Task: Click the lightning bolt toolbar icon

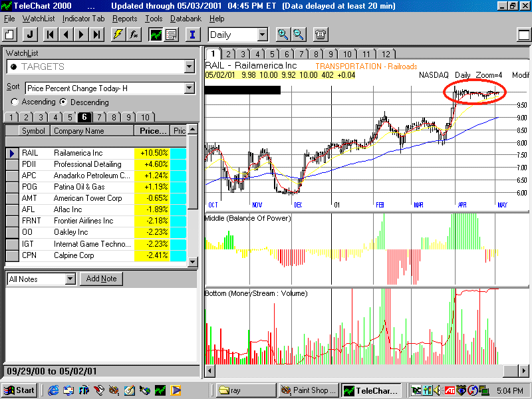Action: click(x=118, y=35)
